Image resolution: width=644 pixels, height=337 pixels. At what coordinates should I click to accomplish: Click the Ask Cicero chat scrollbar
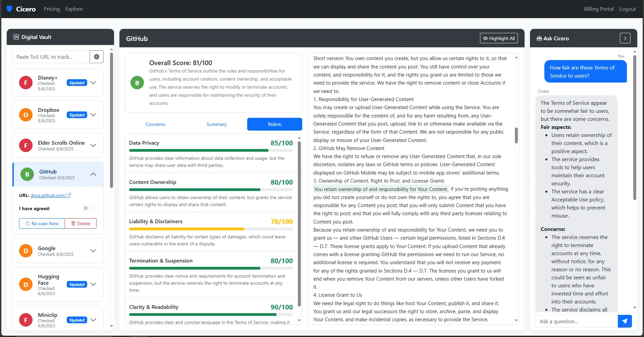click(635, 128)
